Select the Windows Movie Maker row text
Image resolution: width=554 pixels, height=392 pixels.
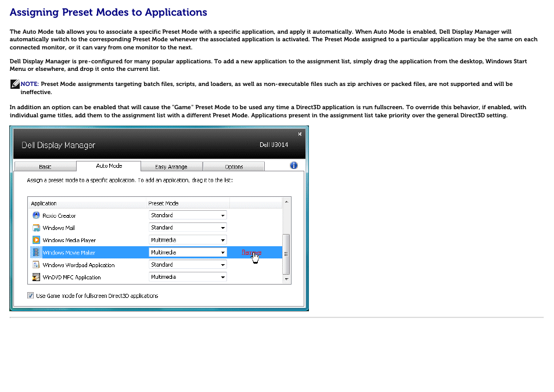pos(69,253)
